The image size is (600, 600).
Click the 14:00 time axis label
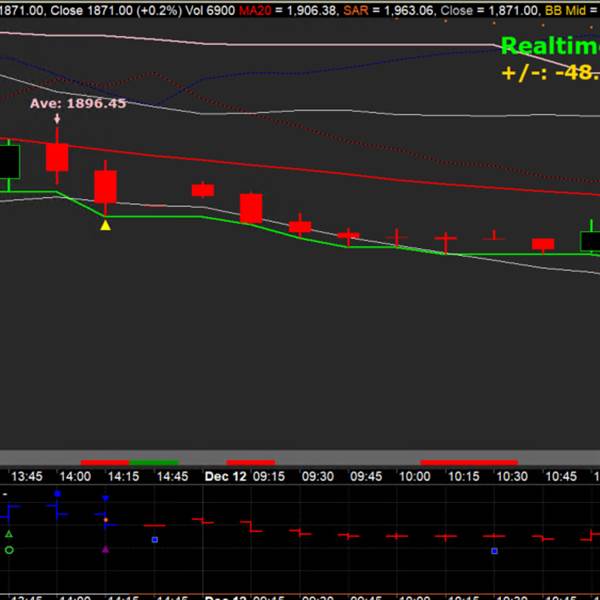[75, 476]
